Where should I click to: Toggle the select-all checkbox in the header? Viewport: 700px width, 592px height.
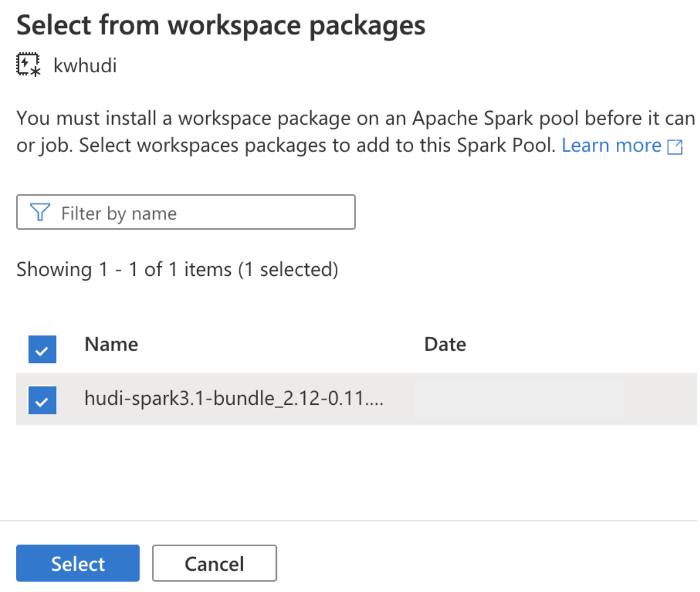(x=42, y=349)
